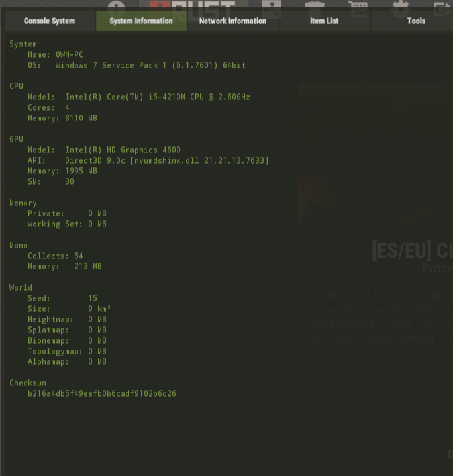Click the SM: 30 line
The image size is (453, 476).
[x=51, y=182]
